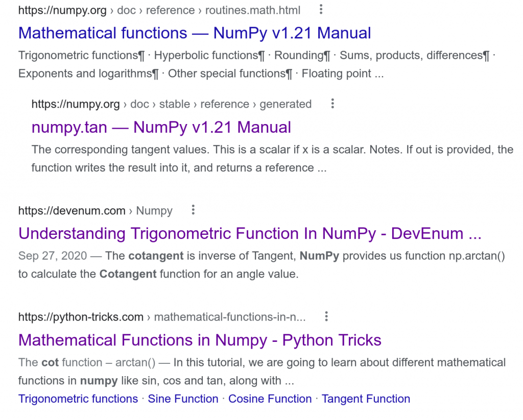Click snippet text 'functions in numpy like sin'

click(86, 381)
